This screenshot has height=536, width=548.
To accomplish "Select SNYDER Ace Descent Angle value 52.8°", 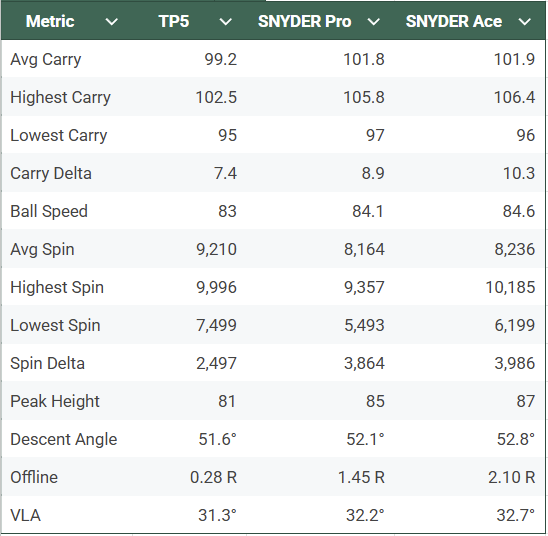I will pyautogui.click(x=515, y=440).
